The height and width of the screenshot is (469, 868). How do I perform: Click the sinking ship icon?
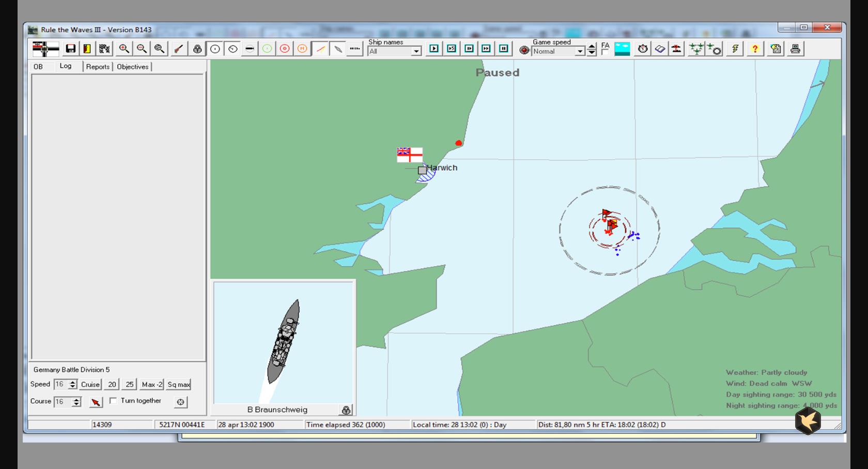pyautogui.click(x=676, y=49)
